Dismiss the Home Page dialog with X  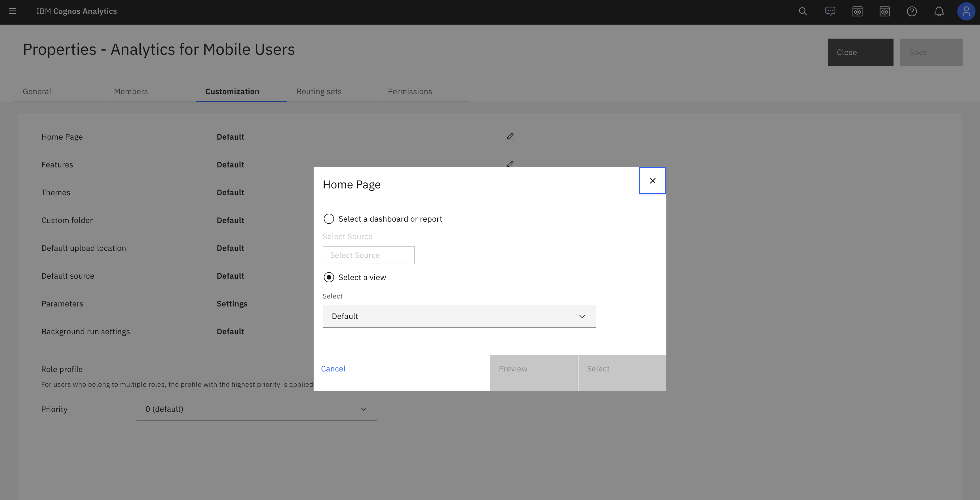pos(653,180)
